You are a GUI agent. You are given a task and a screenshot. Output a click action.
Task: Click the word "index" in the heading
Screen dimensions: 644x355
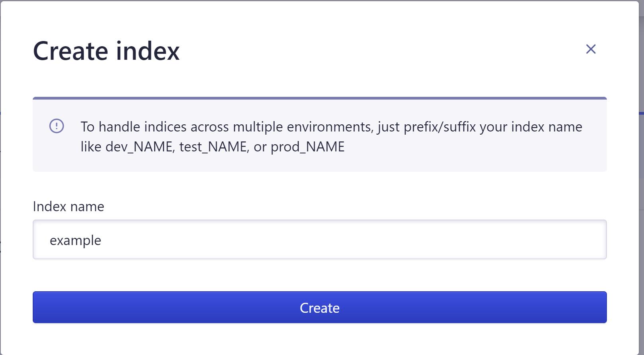point(148,51)
